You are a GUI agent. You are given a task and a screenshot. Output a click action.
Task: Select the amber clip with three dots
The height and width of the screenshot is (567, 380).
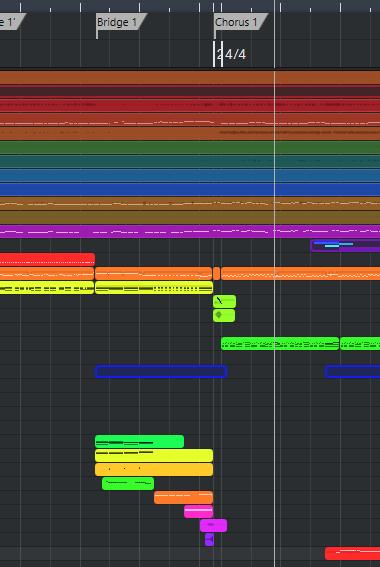(x=154, y=469)
